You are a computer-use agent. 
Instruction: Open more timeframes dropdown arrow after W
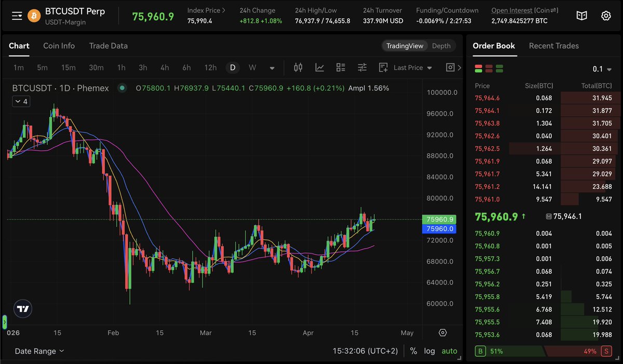(x=272, y=68)
